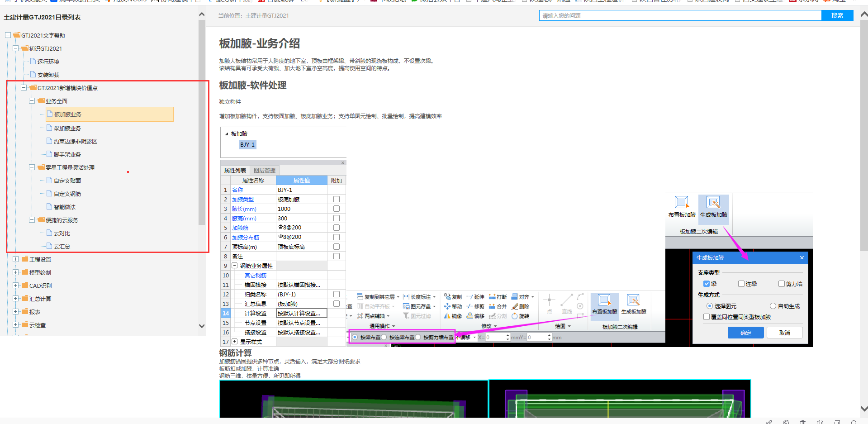Switch to the 属性列表 tab

pyautogui.click(x=235, y=170)
